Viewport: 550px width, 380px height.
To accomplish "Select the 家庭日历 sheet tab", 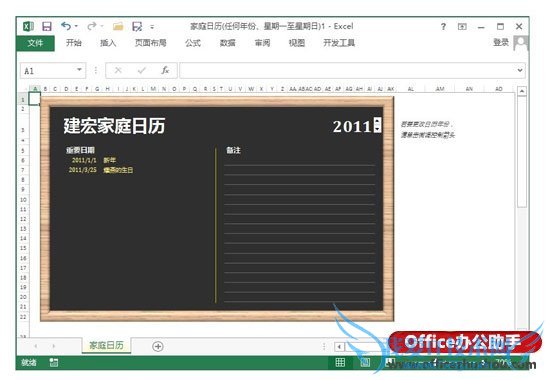I will 107,345.
